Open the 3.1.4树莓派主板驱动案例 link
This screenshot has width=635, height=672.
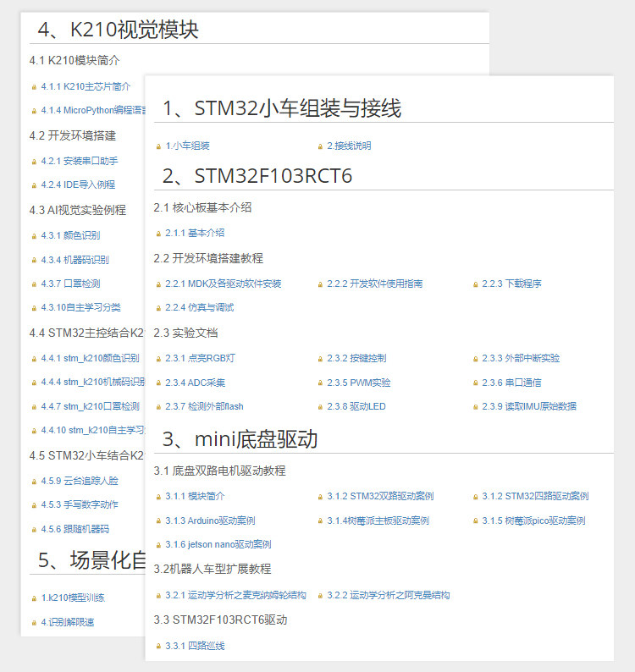click(x=378, y=521)
